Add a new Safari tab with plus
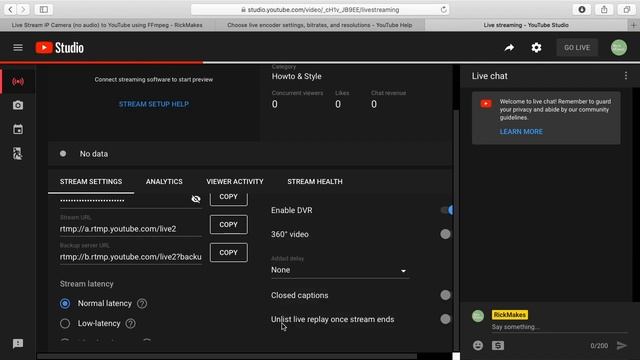This screenshot has width=640, height=360. click(x=633, y=25)
